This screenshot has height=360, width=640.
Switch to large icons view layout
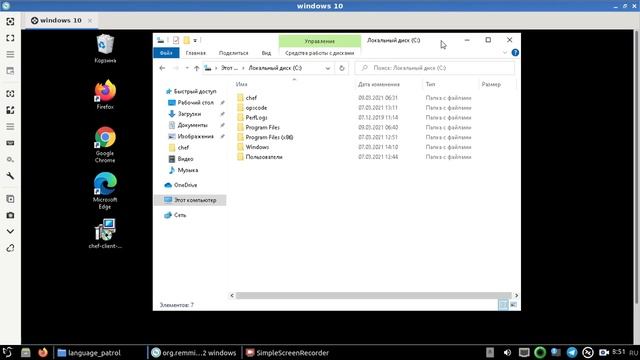(x=513, y=305)
